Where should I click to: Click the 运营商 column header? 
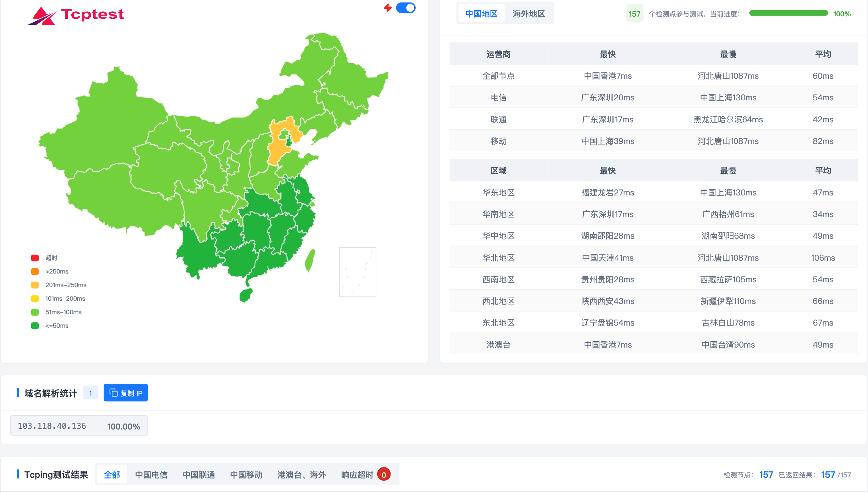(498, 54)
